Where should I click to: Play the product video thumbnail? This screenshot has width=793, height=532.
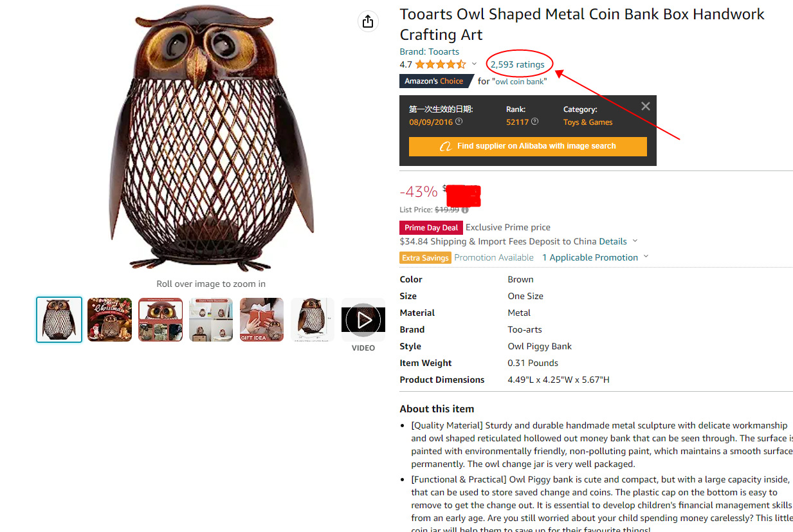(x=363, y=319)
